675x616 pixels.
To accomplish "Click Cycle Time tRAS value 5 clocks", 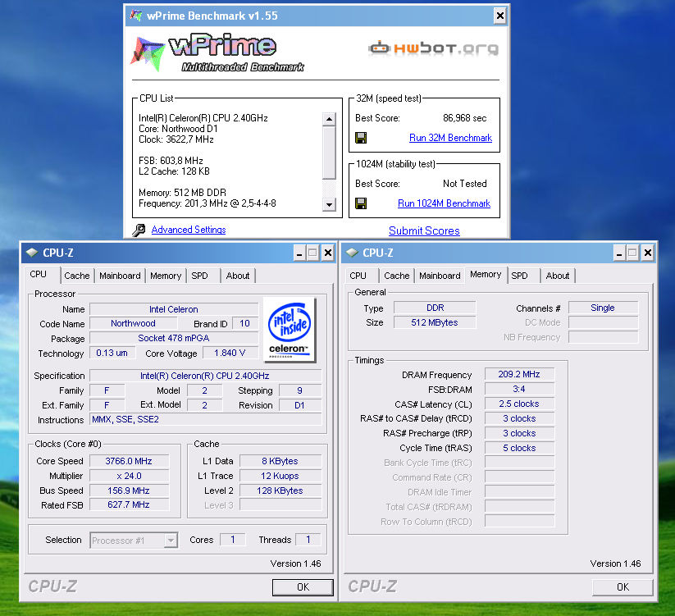I will (x=519, y=448).
